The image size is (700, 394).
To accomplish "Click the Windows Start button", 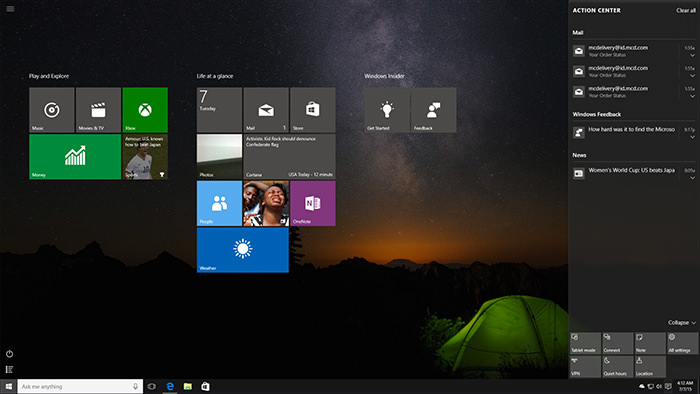I will pyautogui.click(x=8, y=386).
